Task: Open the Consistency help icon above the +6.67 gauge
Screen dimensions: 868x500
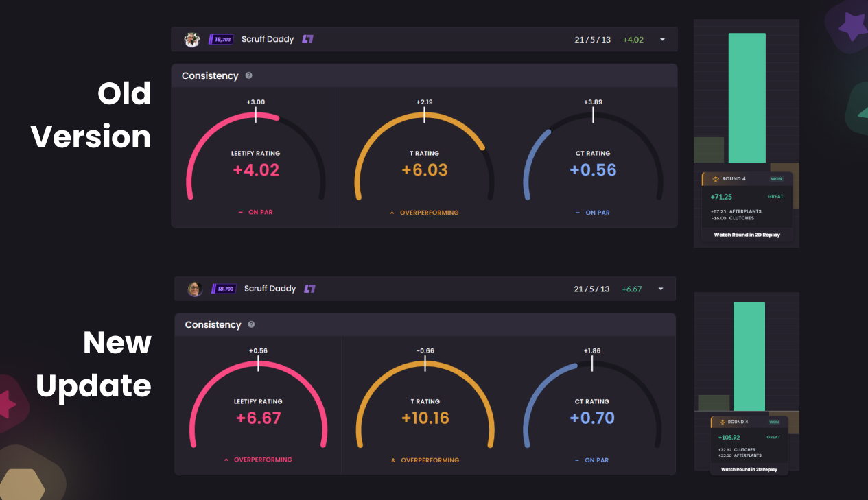Action: [x=251, y=325]
